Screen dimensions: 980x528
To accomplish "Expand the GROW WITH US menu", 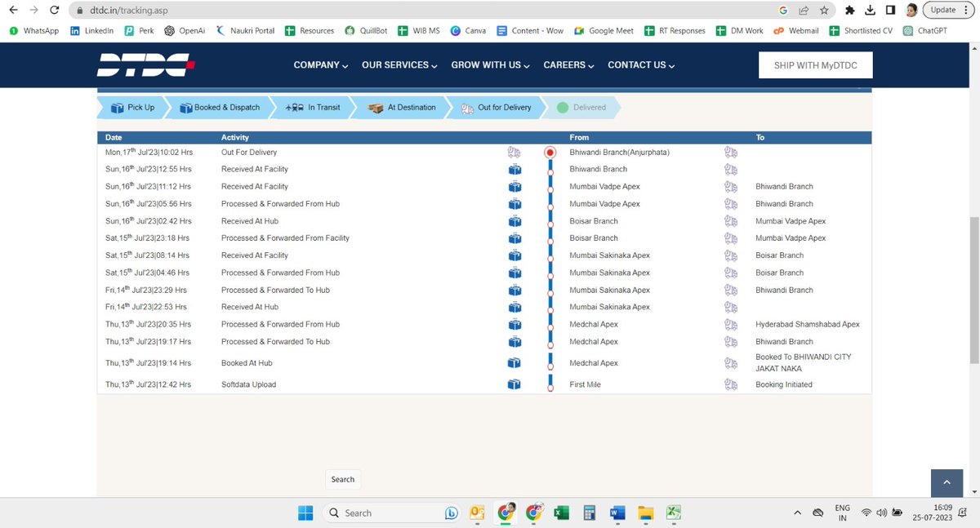I will [x=490, y=65].
